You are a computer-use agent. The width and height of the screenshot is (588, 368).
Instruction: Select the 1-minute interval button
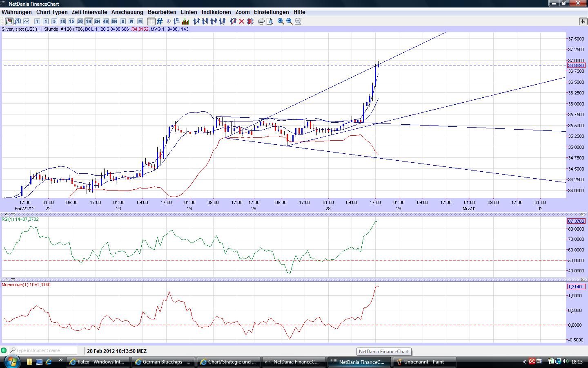46,21
